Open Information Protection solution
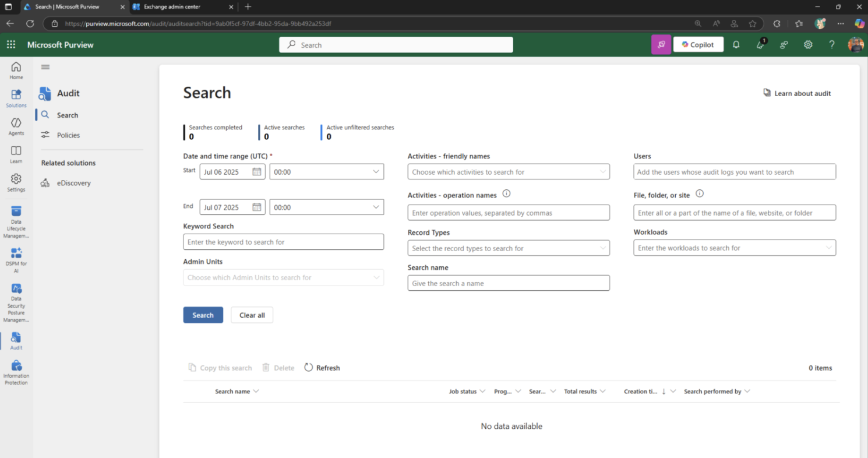Screen dimensions: 868x458 pyautogui.click(x=16, y=372)
